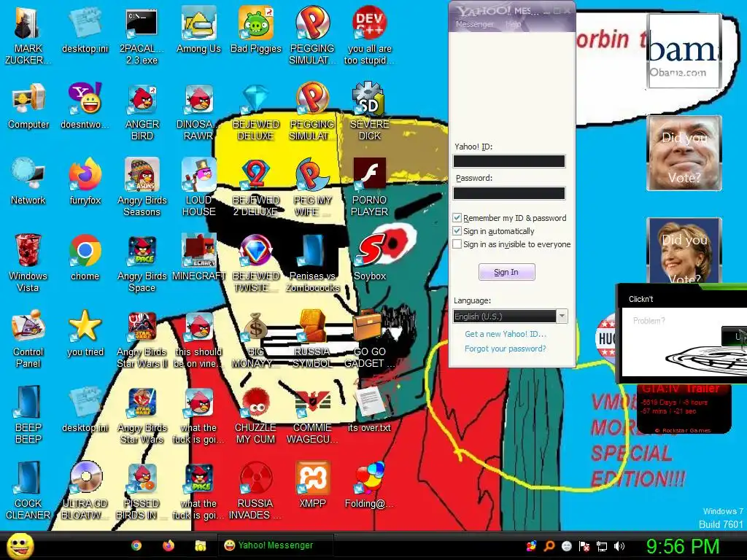747x560 pixels.
Task: Select the MARK ZUCKER... desktop icon
Action: pyautogui.click(x=28, y=35)
